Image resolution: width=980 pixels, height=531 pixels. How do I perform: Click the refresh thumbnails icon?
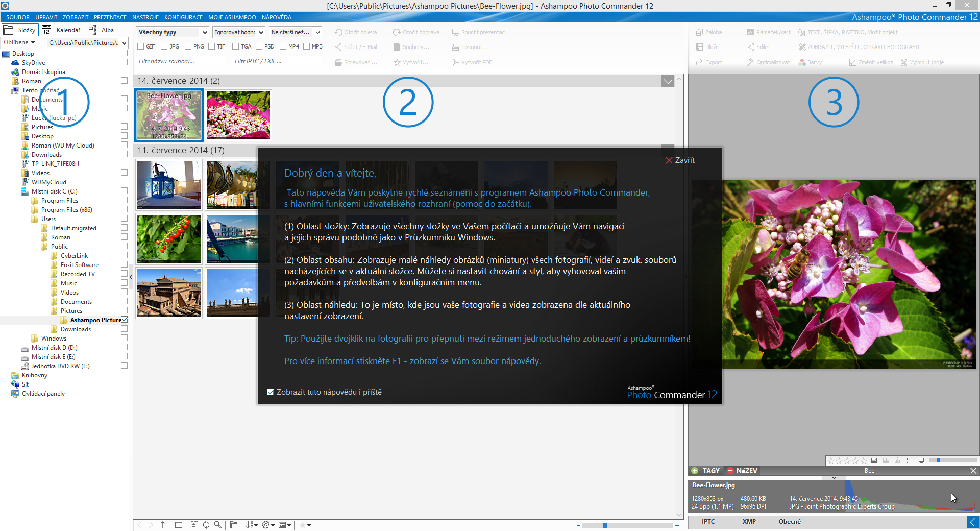point(206,525)
